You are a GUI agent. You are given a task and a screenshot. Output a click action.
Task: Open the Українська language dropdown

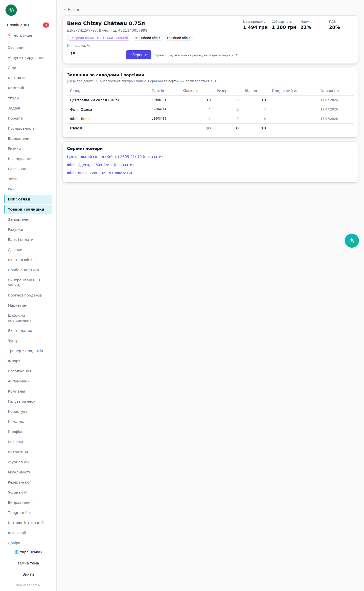(28, 552)
